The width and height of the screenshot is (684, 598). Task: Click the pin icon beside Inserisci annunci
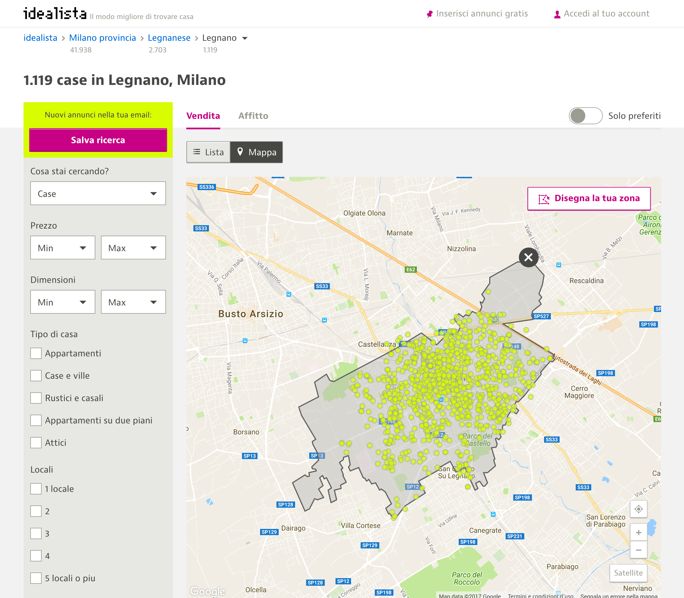(430, 14)
